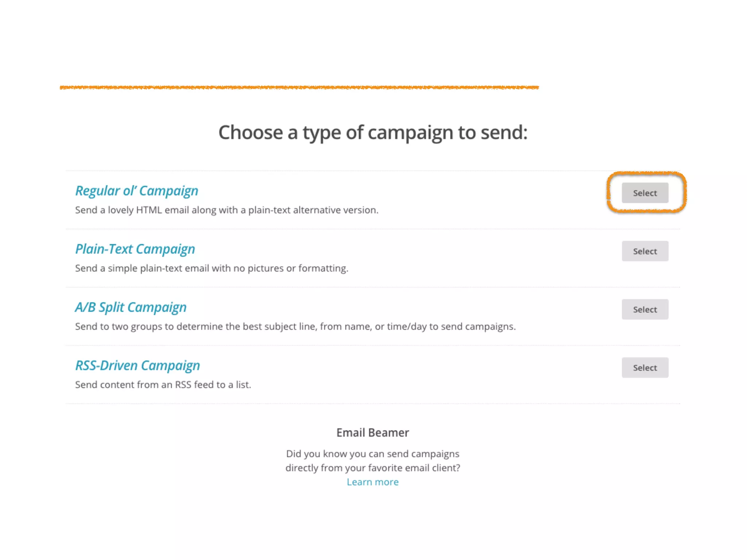747x560 pixels.
Task: Open the A/B Split Campaign title link
Action: click(131, 307)
